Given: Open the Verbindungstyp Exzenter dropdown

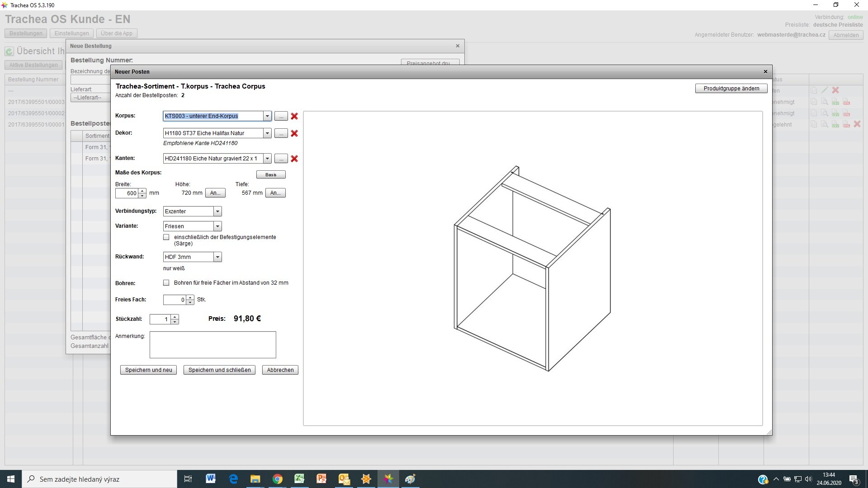Looking at the screenshot, I should click(217, 211).
